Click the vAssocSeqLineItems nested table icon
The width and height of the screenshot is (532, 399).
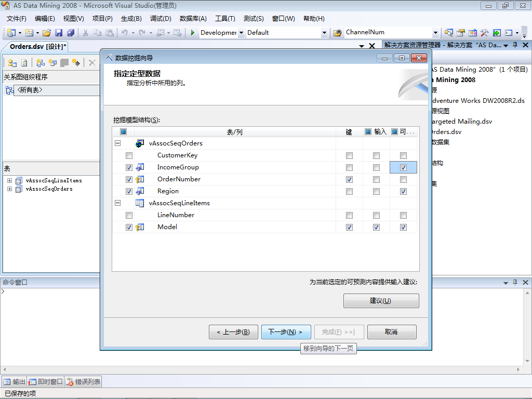point(140,203)
